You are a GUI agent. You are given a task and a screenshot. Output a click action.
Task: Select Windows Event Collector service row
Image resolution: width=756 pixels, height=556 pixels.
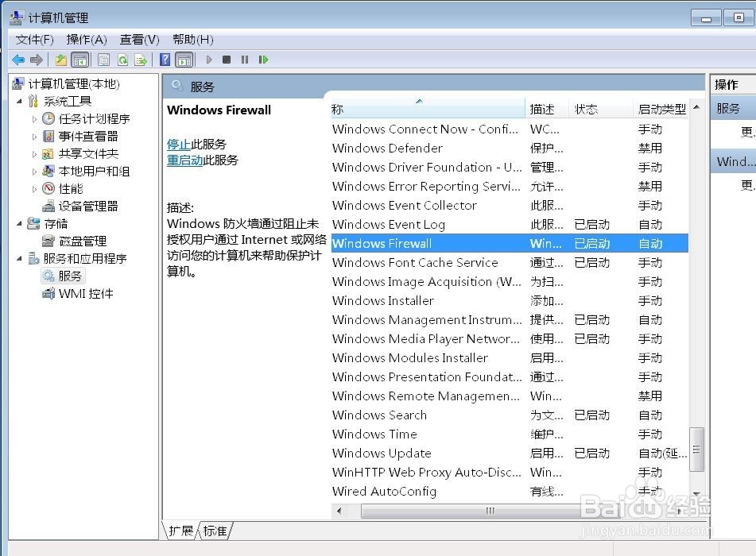pyautogui.click(x=510, y=205)
